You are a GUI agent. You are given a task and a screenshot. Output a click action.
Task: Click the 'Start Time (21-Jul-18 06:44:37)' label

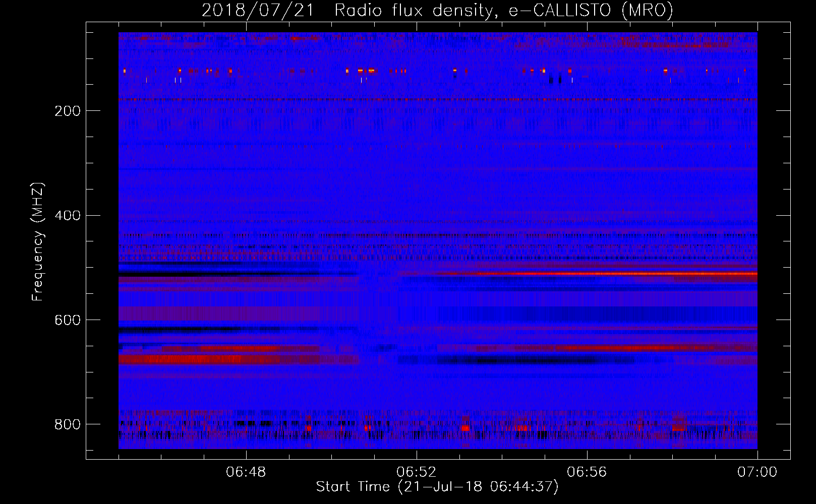coord(437,487)
